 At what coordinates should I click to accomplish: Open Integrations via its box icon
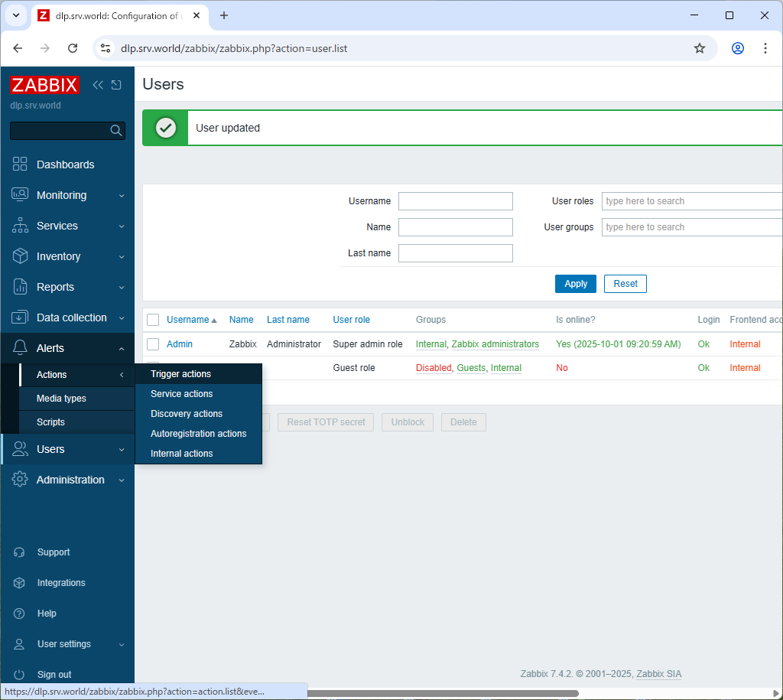[20, 583]
